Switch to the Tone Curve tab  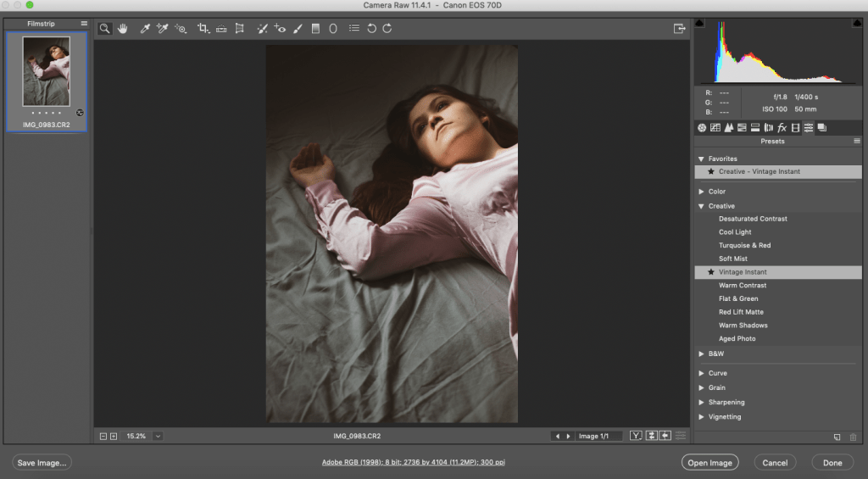715,128
